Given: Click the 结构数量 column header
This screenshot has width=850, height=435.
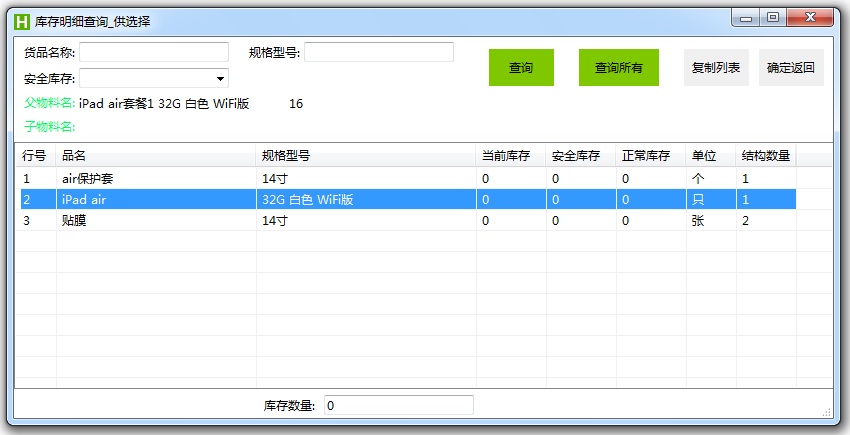Looking at the screenshot, I should pyautogui.click(x=766, y=156).
